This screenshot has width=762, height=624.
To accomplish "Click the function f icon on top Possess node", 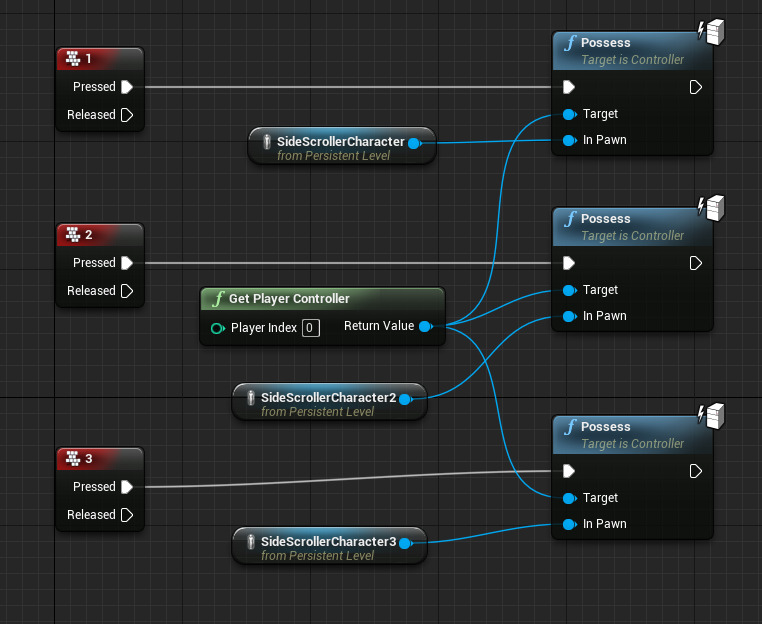I will tap(570, 43).
